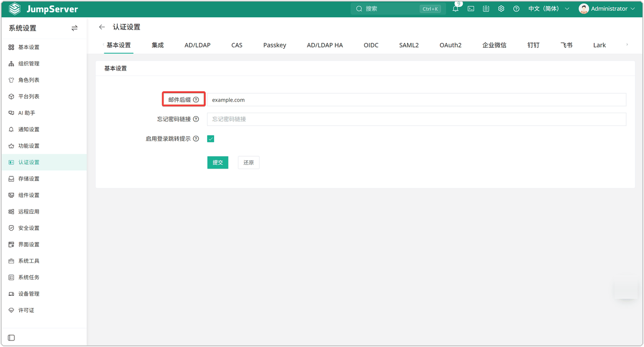
Task: Click the JumpServer logo icon
Action: [15, 9]
